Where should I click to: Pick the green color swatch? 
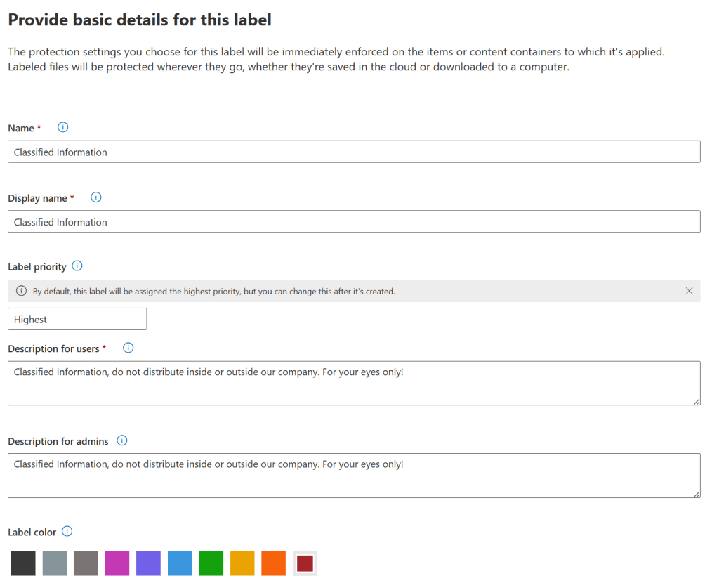pyautogui.click(x=211, y=563)
